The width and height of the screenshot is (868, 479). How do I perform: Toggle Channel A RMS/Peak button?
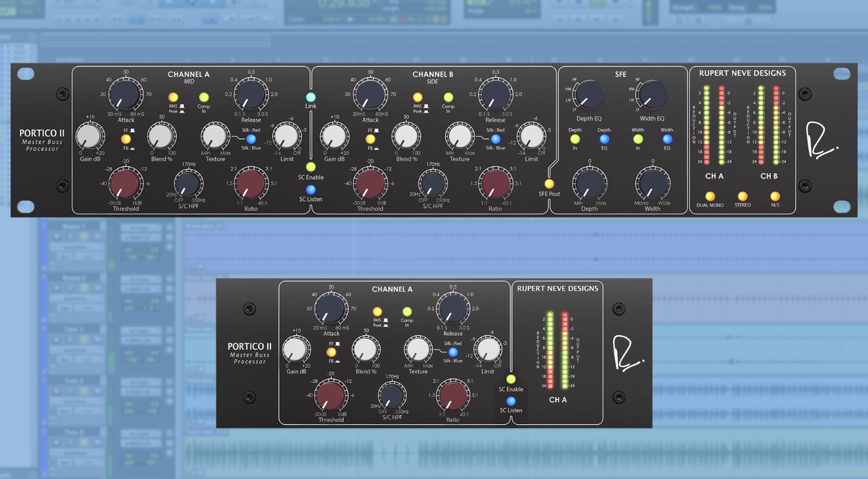pyautogui.click(x=173, y=97)
